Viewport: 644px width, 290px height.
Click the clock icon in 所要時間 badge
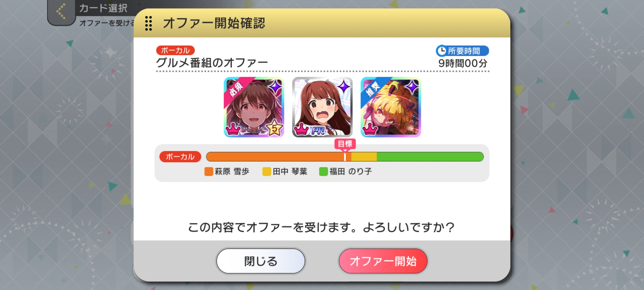point(442,51)
